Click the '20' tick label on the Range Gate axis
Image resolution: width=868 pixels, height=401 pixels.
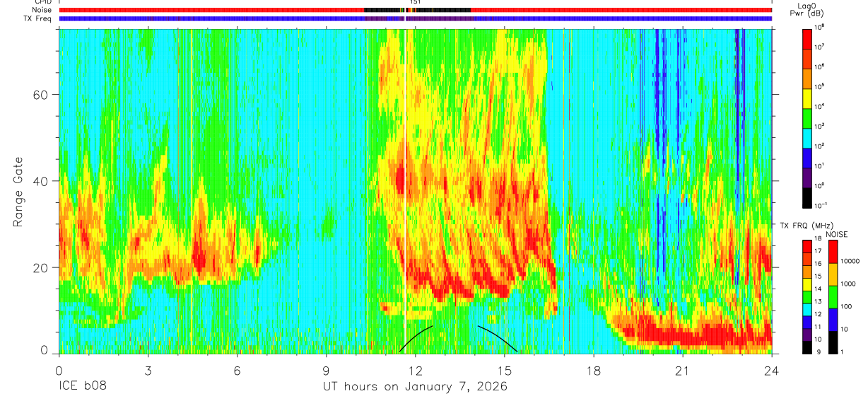42,267
